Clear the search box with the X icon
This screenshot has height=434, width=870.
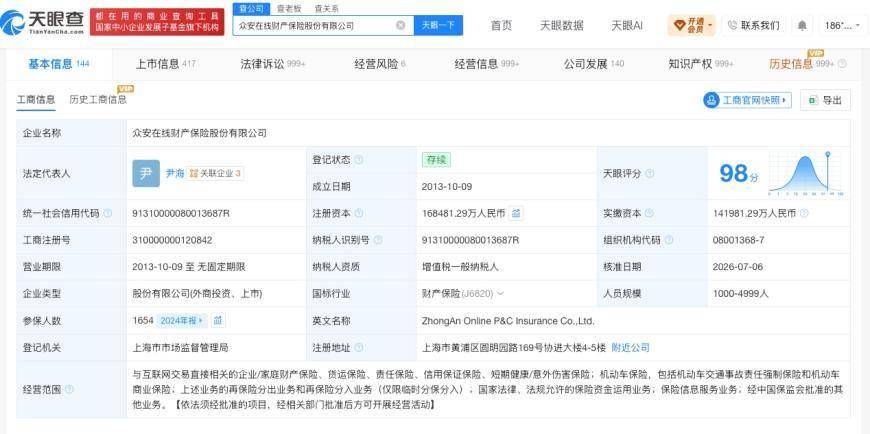401,26
